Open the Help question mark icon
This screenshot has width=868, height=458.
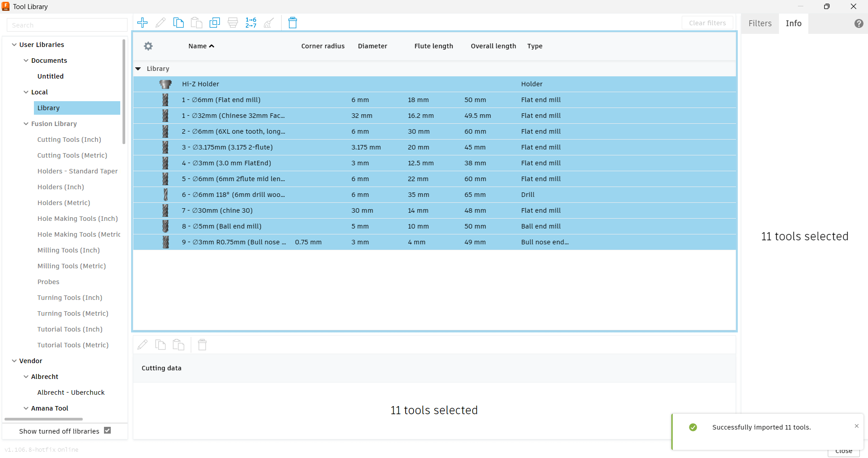tap(859, 23)
